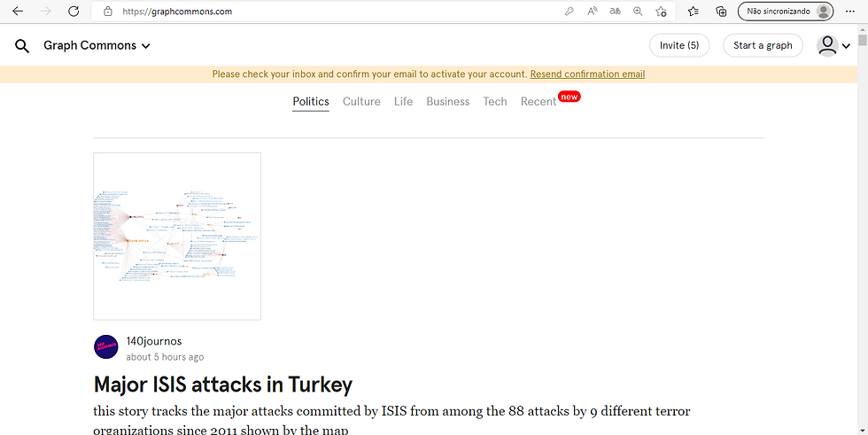Click the scrollbar down arrow
Image resolution: width=868 pixels, height=435 pixels.
point(863,430)
